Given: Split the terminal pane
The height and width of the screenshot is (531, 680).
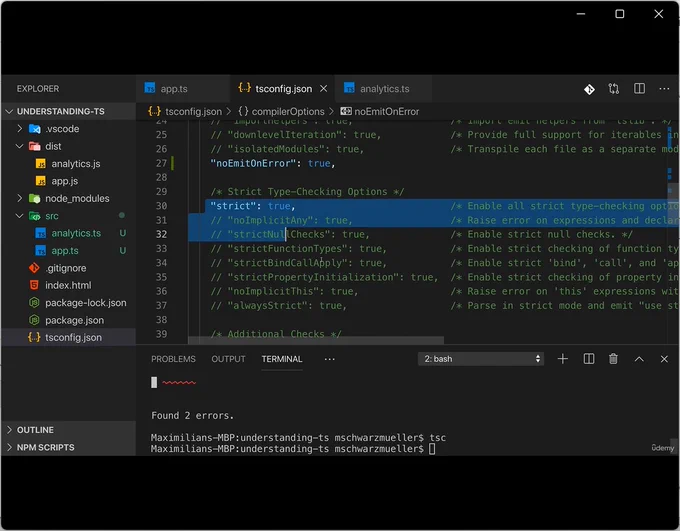Looking at the screenshot, I should pyautogui.click(x=588, y=359).
